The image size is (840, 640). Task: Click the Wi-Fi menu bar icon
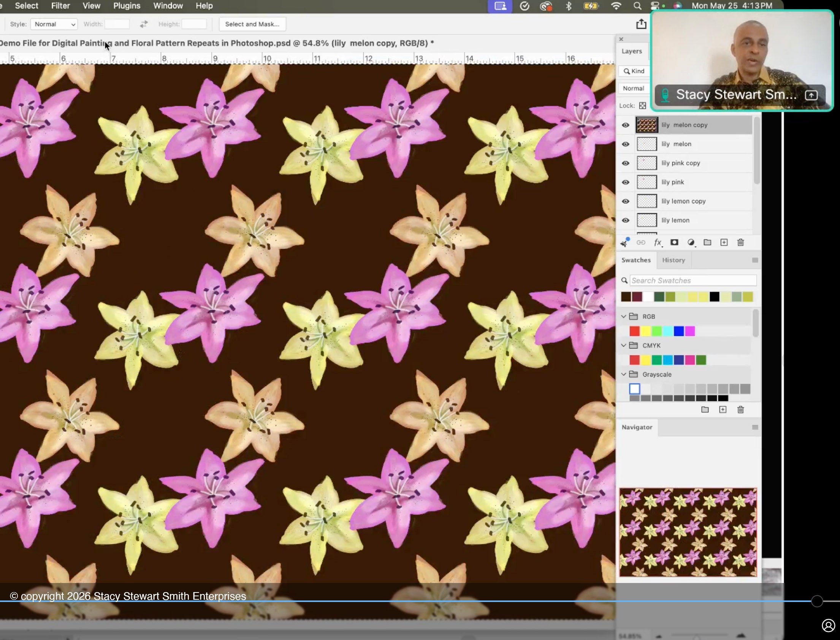pyautogui.click(x=616, y=6)
